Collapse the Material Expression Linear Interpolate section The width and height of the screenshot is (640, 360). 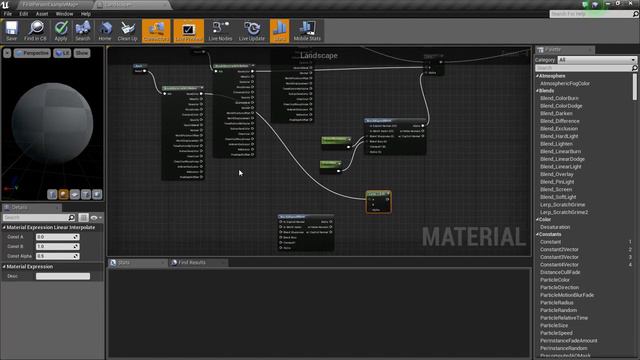pos(4,227)
